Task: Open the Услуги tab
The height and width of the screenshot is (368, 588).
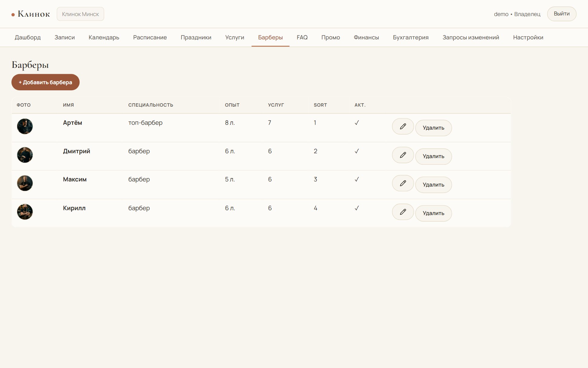Action: 235,37
